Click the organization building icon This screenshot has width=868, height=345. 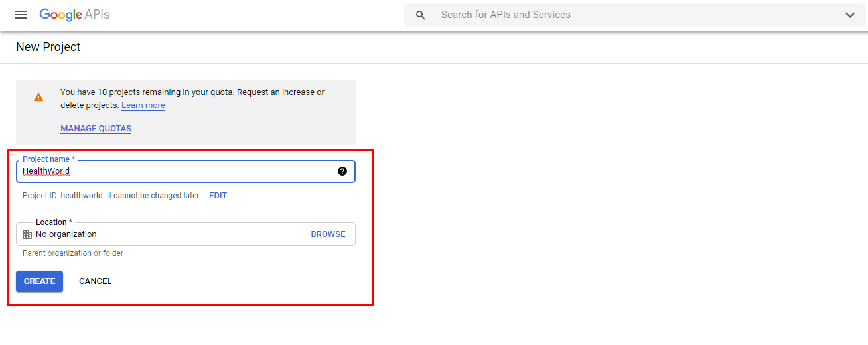pyautogui.click(x=27, y=234)
